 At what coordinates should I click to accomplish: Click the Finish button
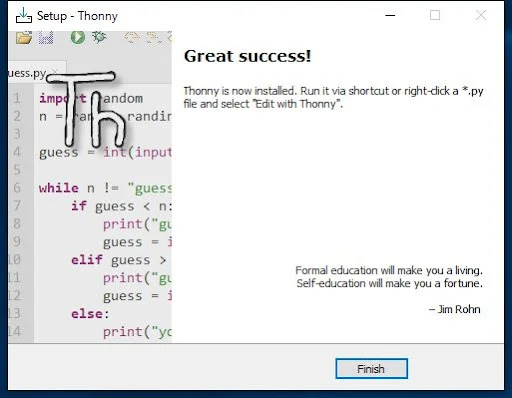tap(371, 369)
